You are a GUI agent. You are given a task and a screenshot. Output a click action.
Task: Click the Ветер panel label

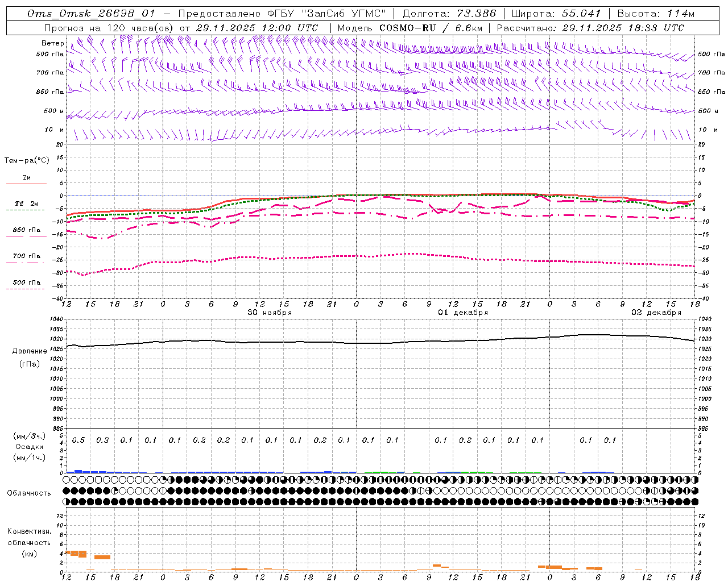(x=52, y=43)
